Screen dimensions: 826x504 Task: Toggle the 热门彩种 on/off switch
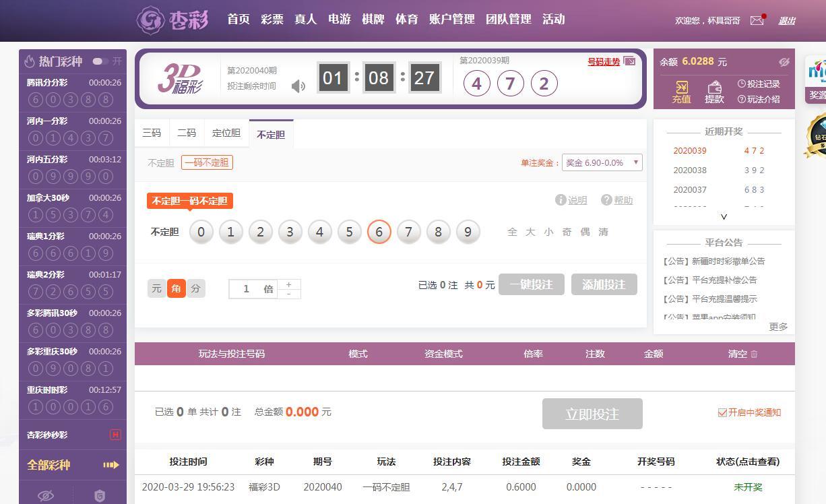[x=100, y=61]
